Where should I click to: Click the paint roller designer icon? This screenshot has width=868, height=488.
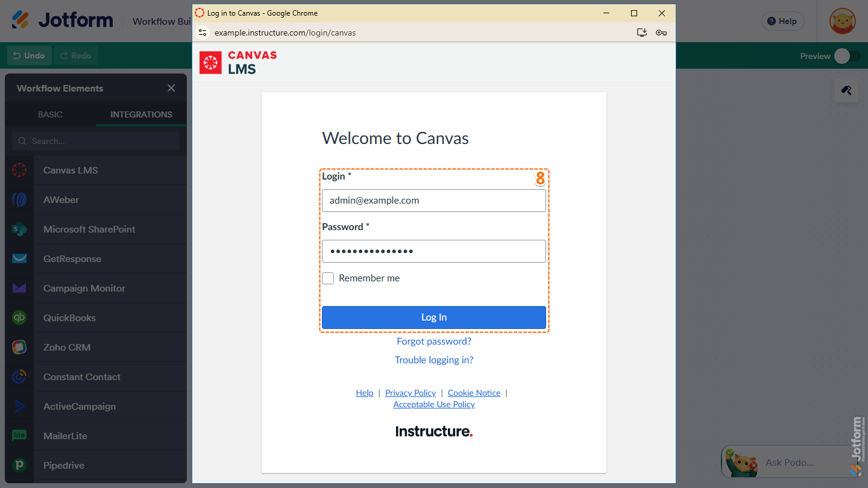[846, 90]
